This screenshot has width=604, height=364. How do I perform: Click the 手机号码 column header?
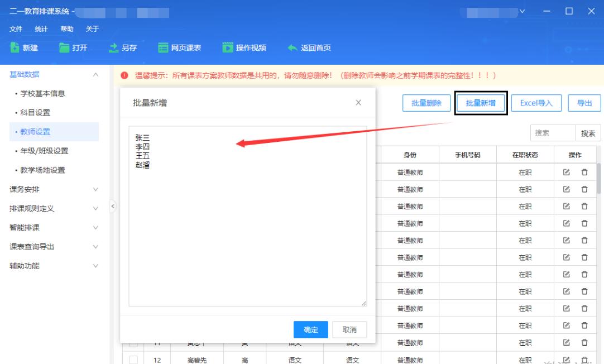[468, 155]
